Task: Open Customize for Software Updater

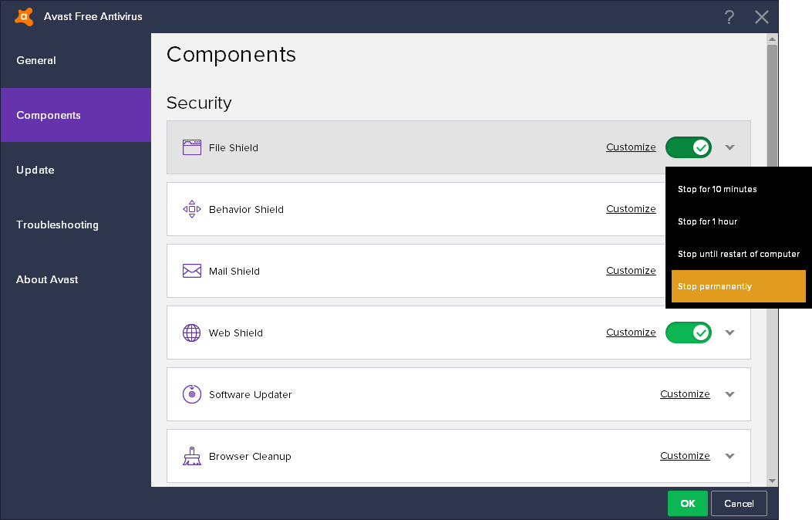Action: [685, 393]
